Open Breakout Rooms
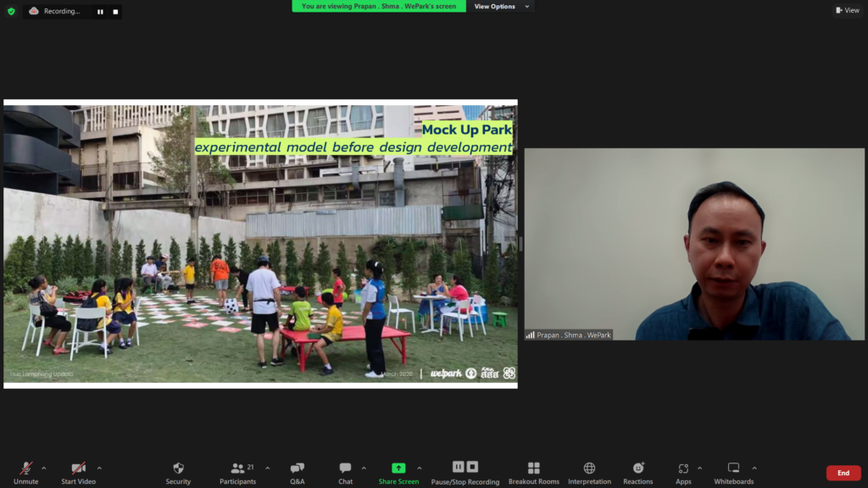Viewport: 868px width, 488px height. tap(533, 469)
